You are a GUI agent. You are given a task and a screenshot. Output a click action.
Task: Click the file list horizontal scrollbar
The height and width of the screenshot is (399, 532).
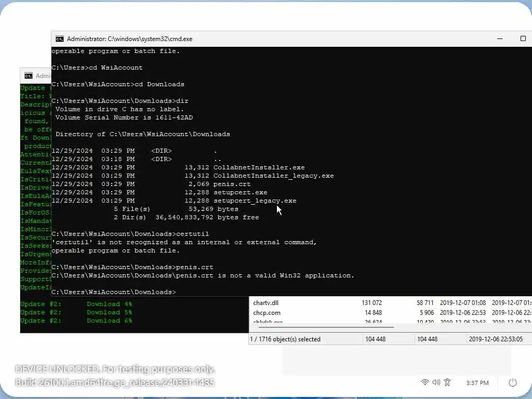(x=326, y=327)
